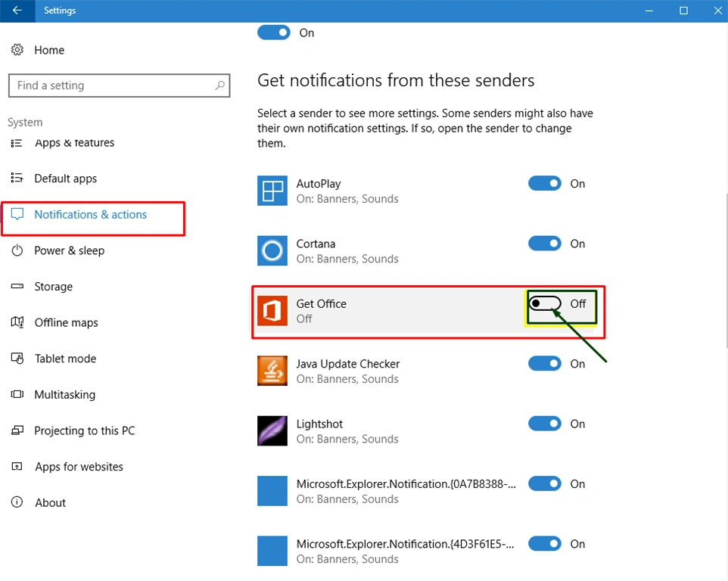
Task: Click the Find a setting search box
Action: click(120, 85)
